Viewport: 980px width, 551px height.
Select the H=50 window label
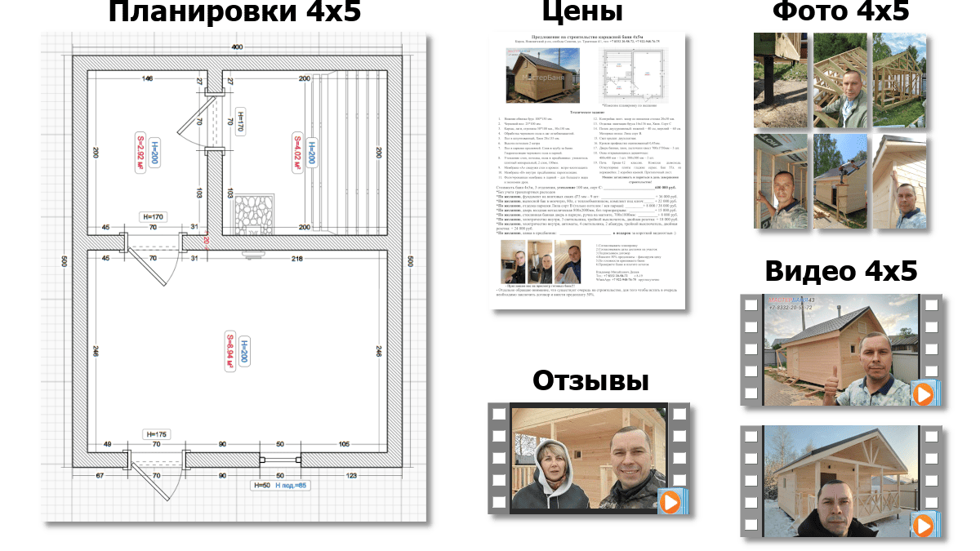pyautogui.click(x=261, y=486)
